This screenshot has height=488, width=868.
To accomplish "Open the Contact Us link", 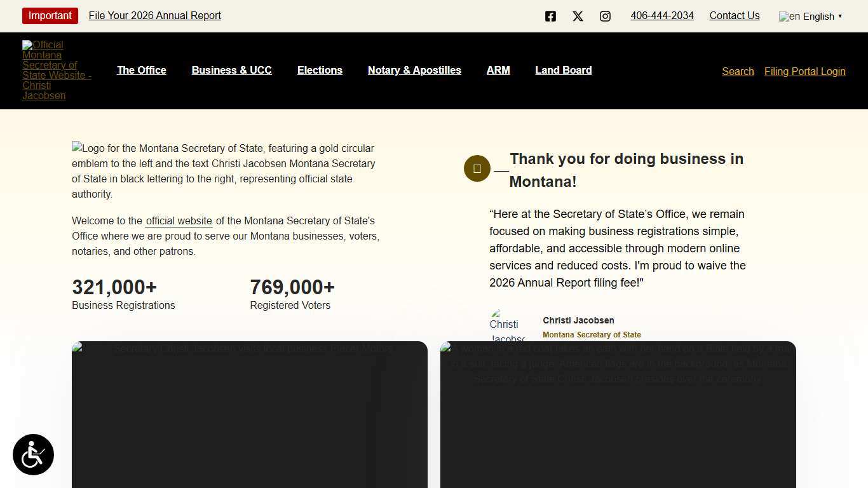I will (x=735, y=15).
